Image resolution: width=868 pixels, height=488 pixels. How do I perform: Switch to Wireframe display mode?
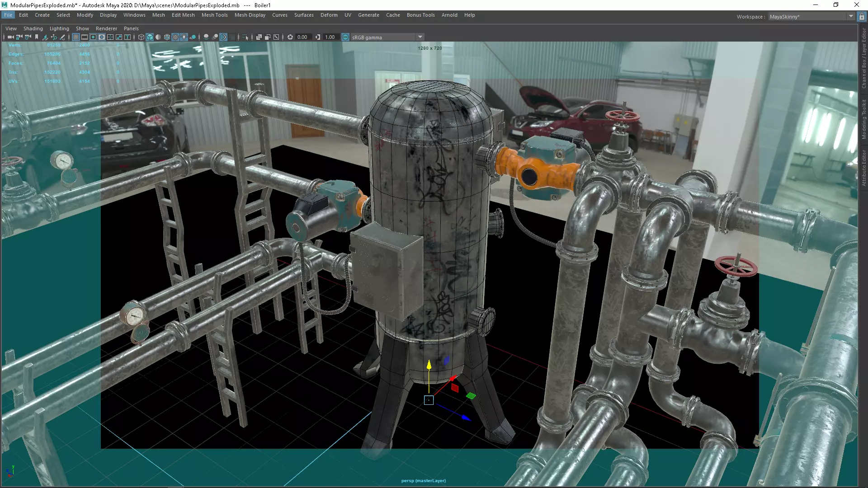click(x=141, y=37)
